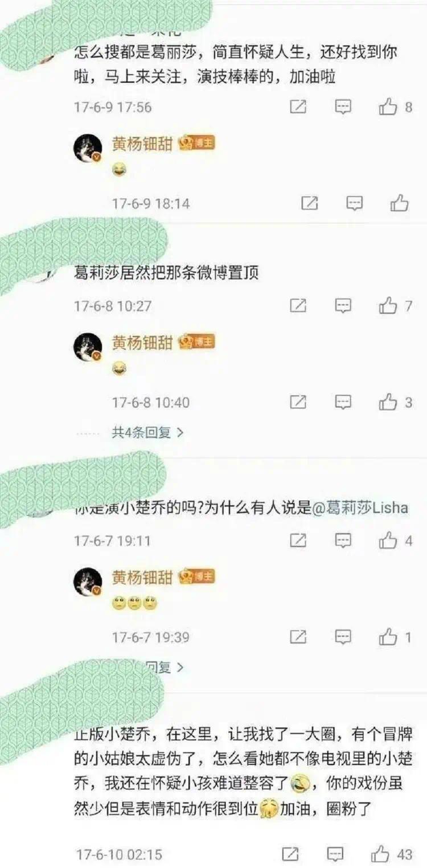Screen dimensions: 427x868
Task: Comment on the 17-6-8 10:27 post
Action: pyautogui.click(x=343, y=306)
